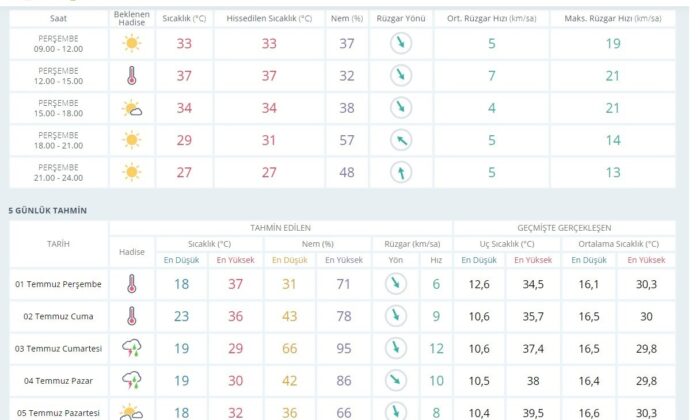Click the wind direction icon for 02 Temmuz Cuma
The image size is (700, 420).
click(x=396, y=316)
